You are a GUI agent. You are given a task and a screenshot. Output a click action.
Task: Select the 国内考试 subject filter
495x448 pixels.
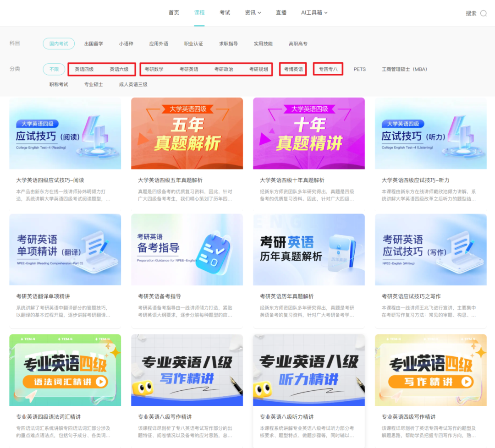click(x=59, y=44)
